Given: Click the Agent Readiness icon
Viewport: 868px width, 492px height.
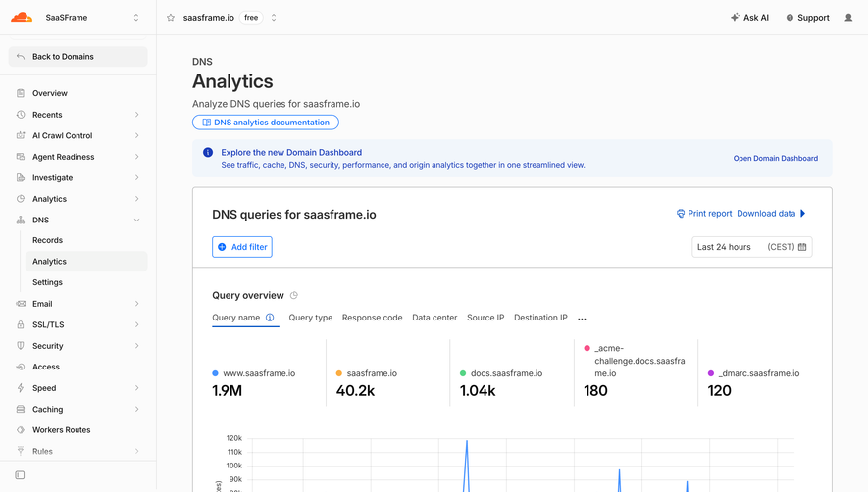Looking at the screenshot, I should [x=21, y=157].
